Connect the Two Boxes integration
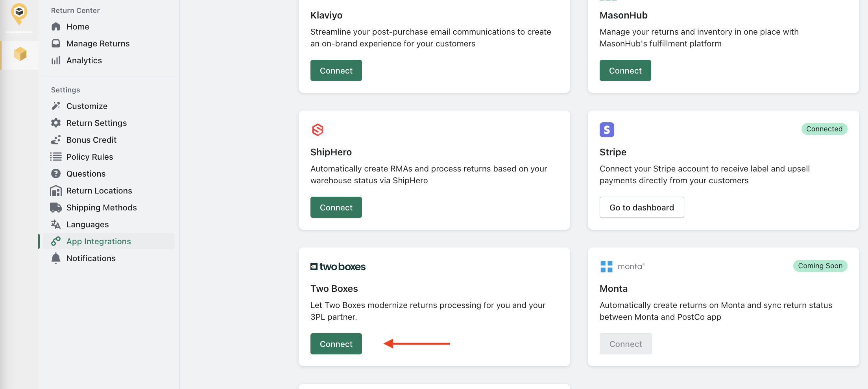Viewport: 868px width, 389px height. (x=336, y=344)
